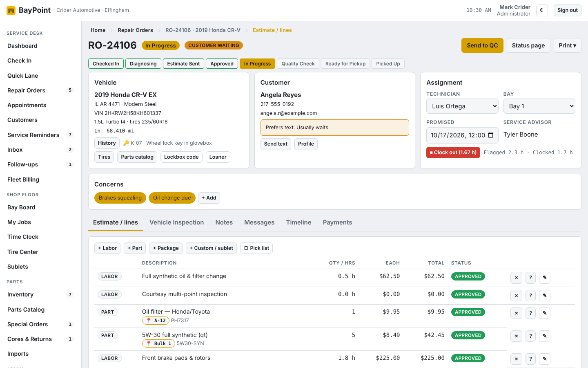Remove the Courtesy multi-point inspection line
588x368 pixels.
[516, 296]
